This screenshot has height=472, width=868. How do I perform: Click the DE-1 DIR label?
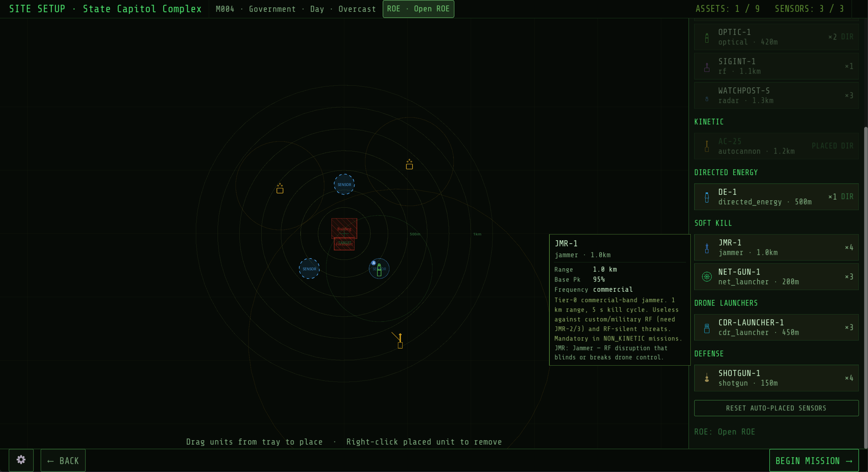coord(847,197)
